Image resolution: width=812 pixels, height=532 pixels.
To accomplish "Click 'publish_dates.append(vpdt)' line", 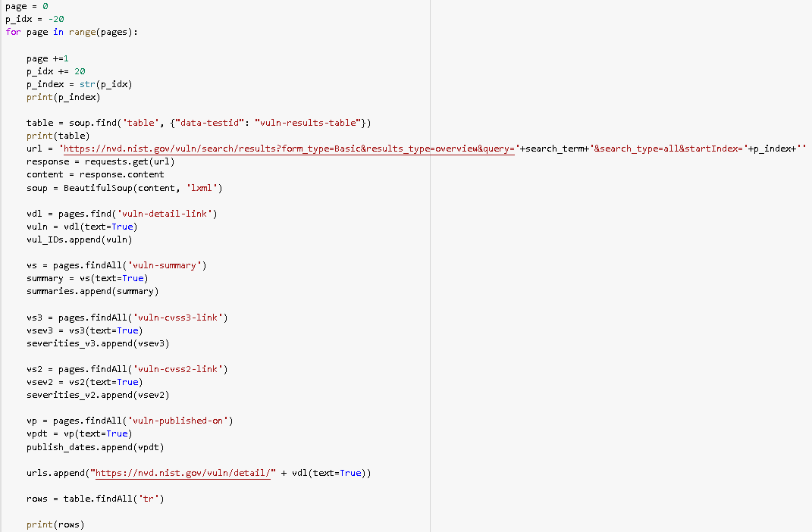I will pos(96,447).
